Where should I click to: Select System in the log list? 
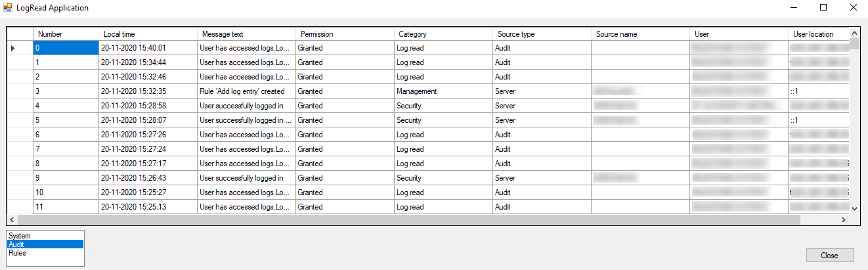[45, 236]
